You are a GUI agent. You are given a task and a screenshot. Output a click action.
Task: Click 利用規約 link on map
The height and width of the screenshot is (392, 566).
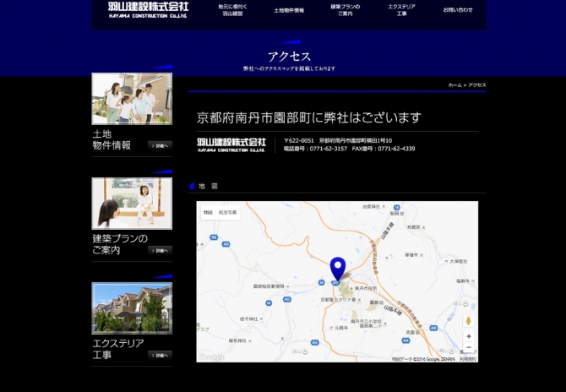click(x=468, y=359)
